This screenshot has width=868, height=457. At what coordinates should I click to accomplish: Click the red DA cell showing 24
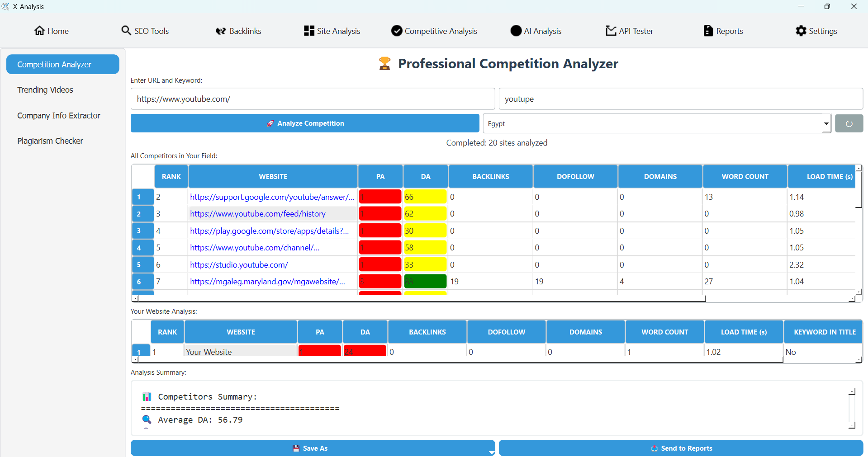[x=365, y=351]
